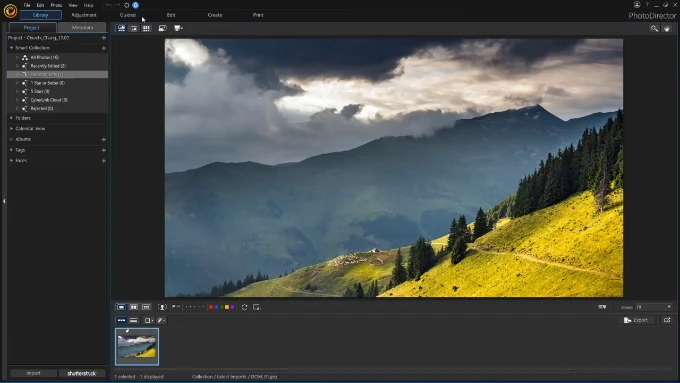Open the Help menu

tap(88, 5)
